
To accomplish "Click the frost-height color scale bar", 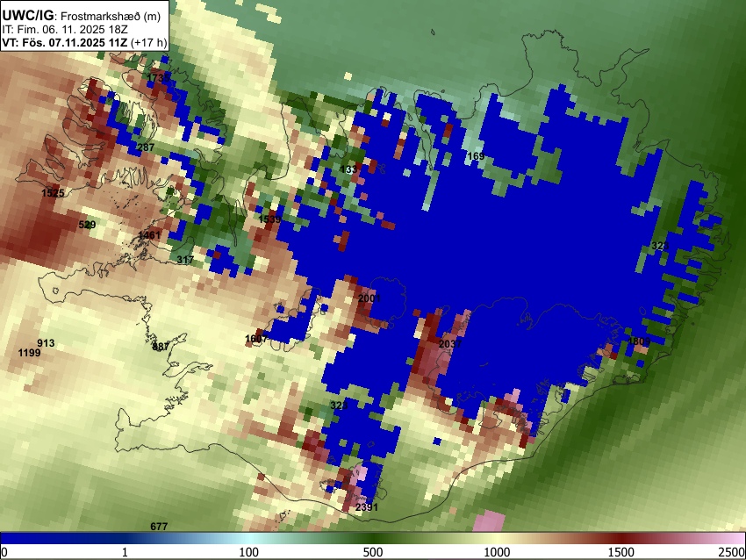I will point(373,539).
